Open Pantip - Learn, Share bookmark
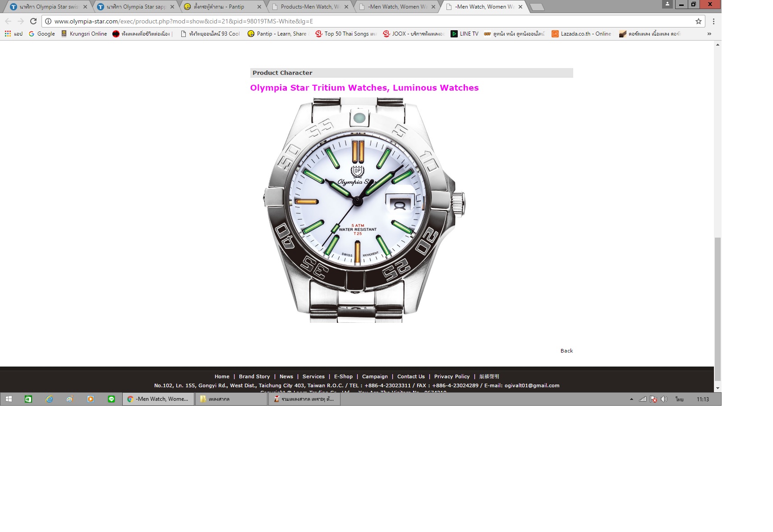Image resolution: width=773 pixels, height=532 pixels. [277, 34]
